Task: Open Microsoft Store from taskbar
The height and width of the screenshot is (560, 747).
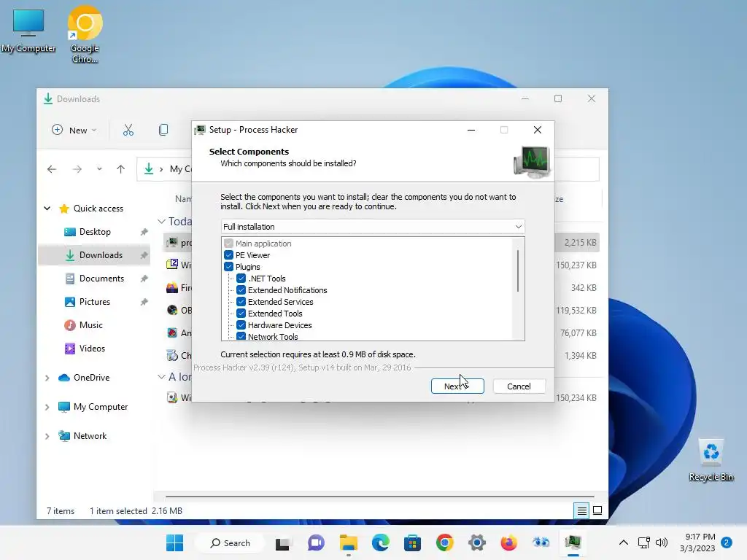Action: (413, 542)
